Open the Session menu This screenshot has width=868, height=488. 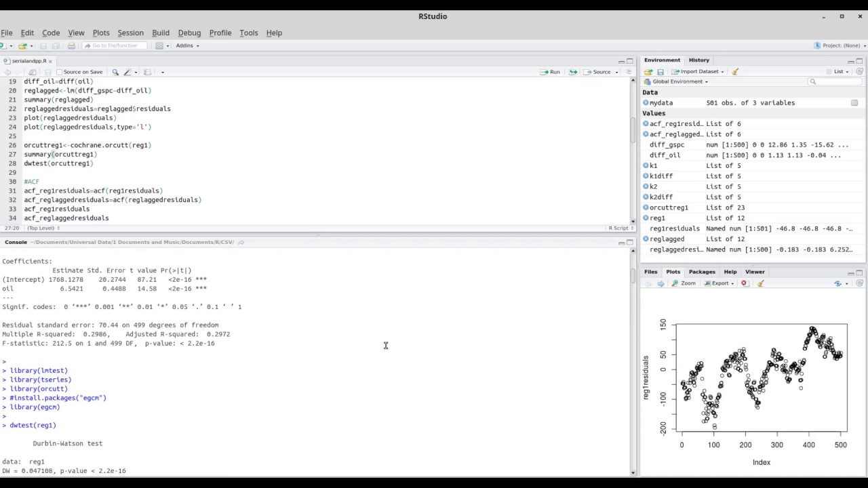coord(130,33)
